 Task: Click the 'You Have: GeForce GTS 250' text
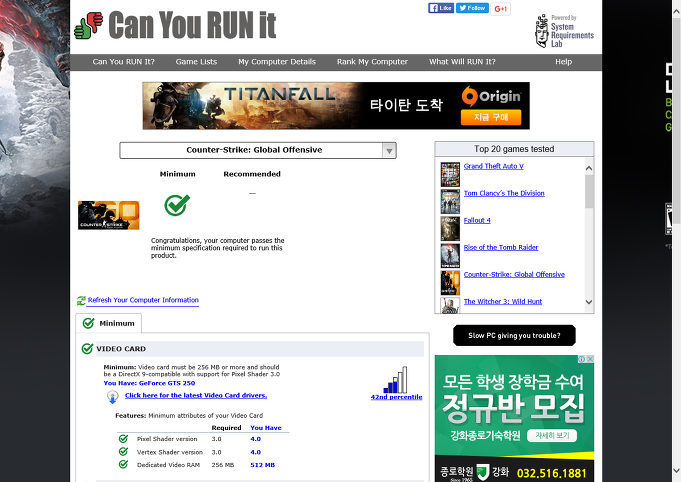pyautogui.click(x=149, y=383)
